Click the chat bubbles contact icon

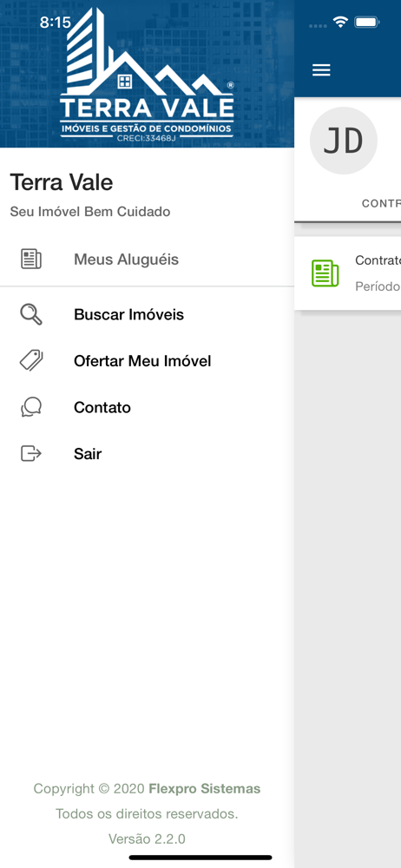pyautogui.click(x=31, y=407)
